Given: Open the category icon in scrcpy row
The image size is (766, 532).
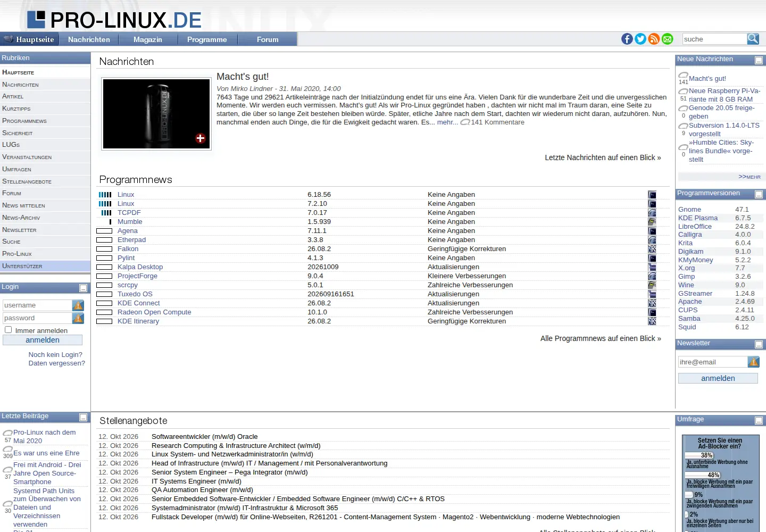Looking at the screenshot, I should point(652,285).
